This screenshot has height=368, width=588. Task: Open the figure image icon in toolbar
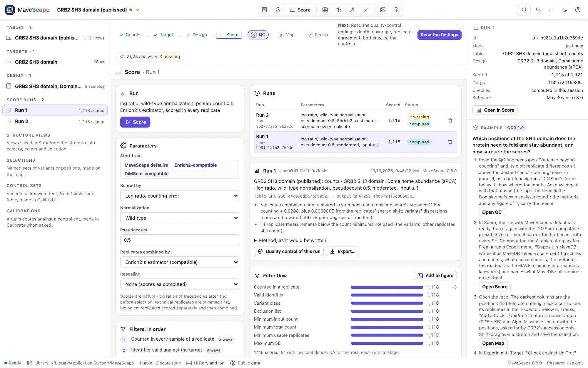[383, 10]
